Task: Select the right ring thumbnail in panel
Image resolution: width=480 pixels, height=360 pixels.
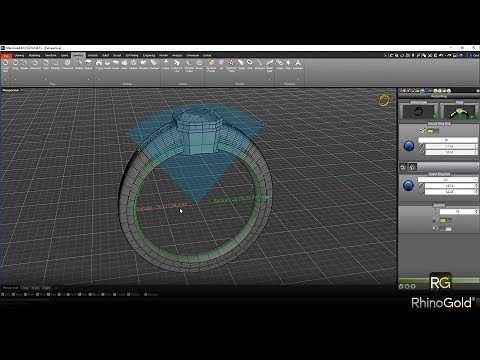Action: coord(459,112)
